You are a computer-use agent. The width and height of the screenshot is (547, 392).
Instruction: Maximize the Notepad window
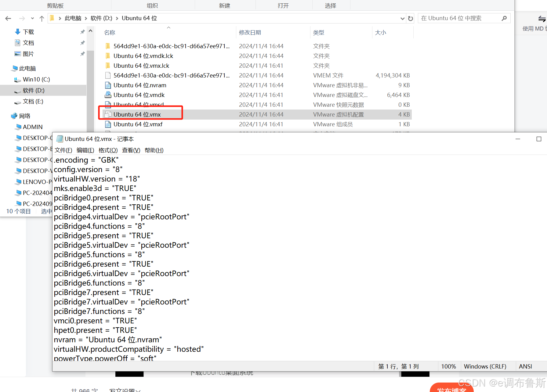click(539, 139)
